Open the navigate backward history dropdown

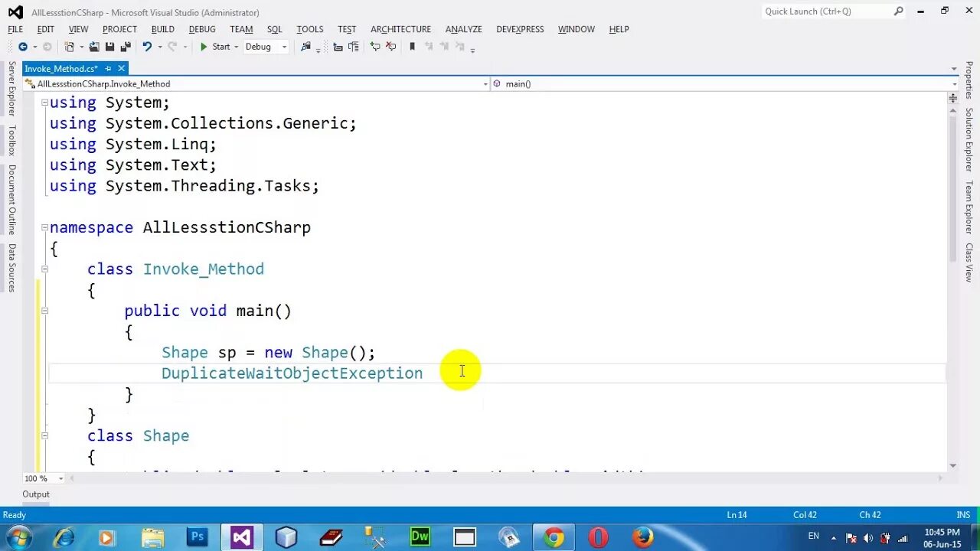(x=34, y=47)
